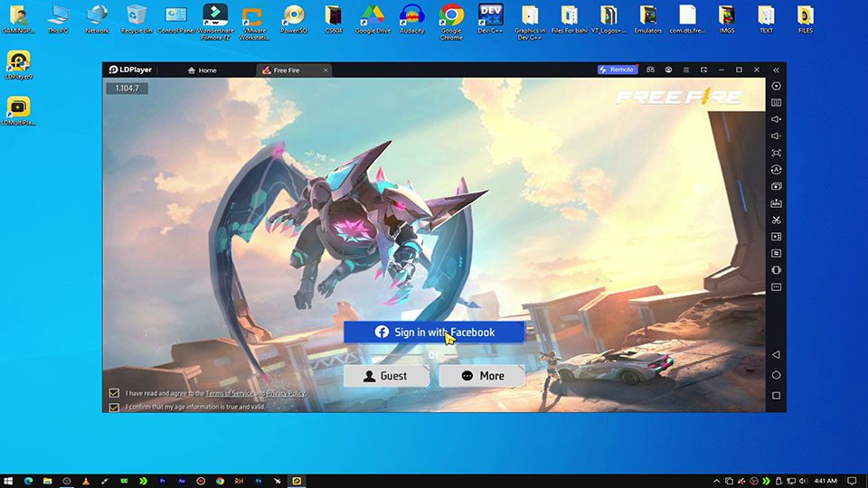The image size is (868, 488).
Task: Select the Wondershare Filmora desktop icon
Action: 215,21
